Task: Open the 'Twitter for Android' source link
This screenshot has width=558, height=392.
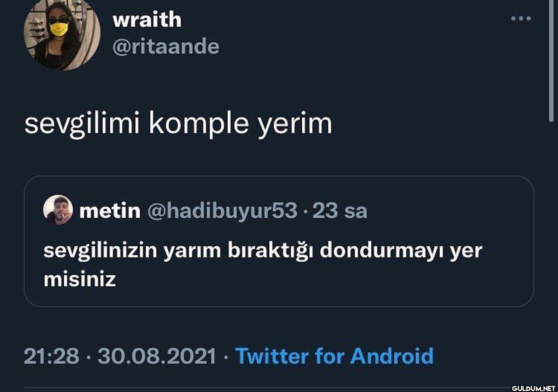Action: tap(335, 357)
